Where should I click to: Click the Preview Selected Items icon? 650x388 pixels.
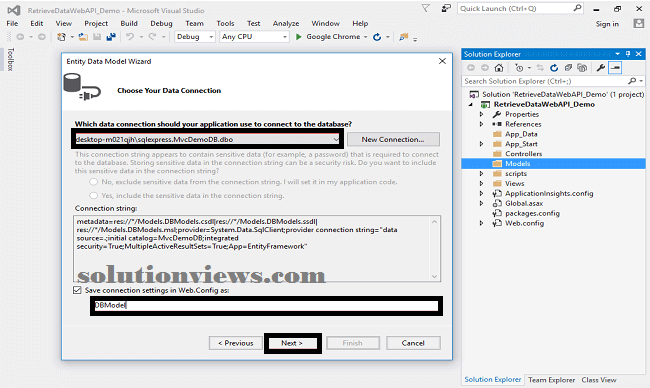coord(615,68)
